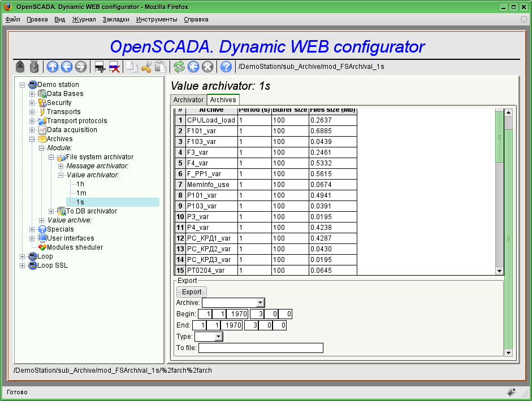The width and height of the screenshot is (532, 401).
Task: Click the delete item icon with red cross
Action: [114, 67]
